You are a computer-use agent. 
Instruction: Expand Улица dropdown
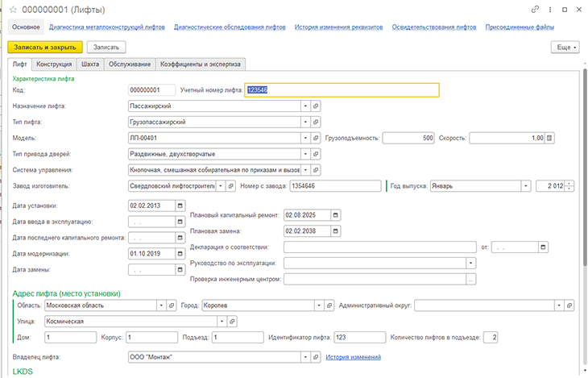tap(222, 322)
